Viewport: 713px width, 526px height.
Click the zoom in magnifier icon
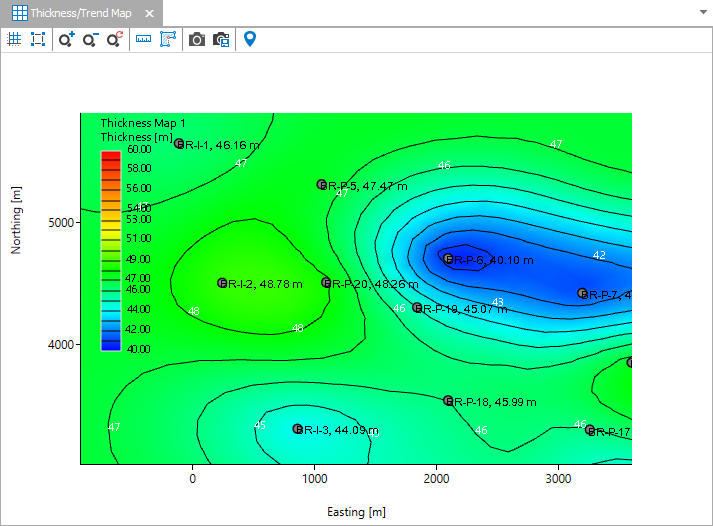click(66, 39)
